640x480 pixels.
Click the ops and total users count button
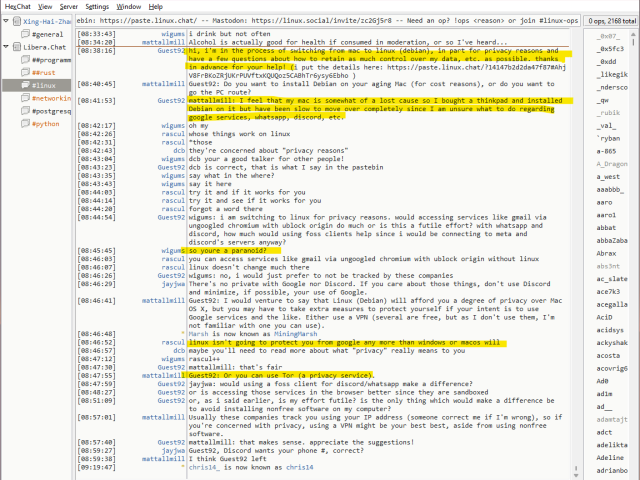point(606,20)
